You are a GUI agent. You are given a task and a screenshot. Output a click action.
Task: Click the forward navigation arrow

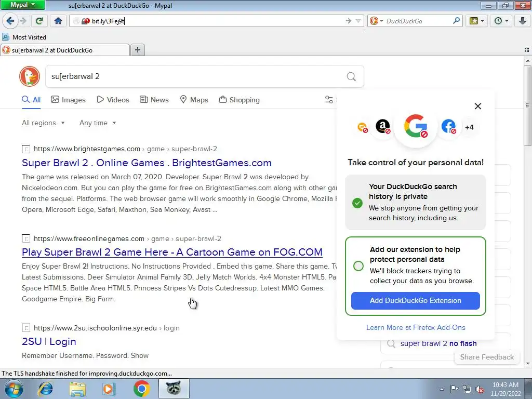point(23,21)
